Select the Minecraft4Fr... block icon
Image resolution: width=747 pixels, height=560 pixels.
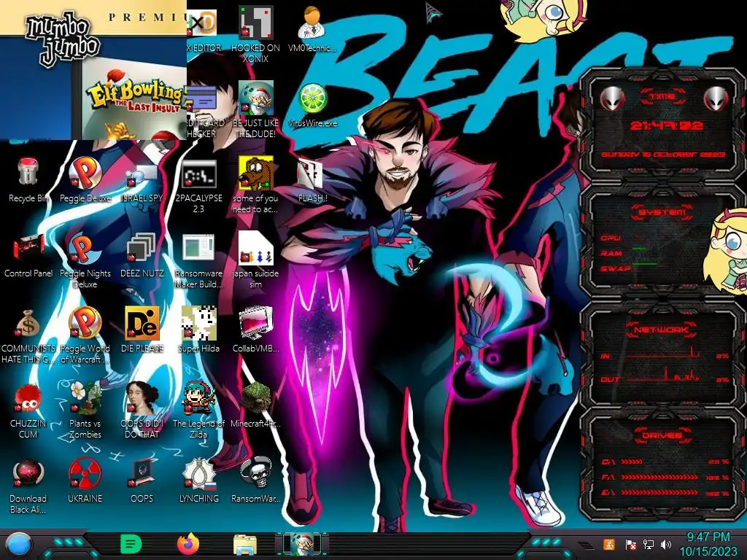[256, 405]
